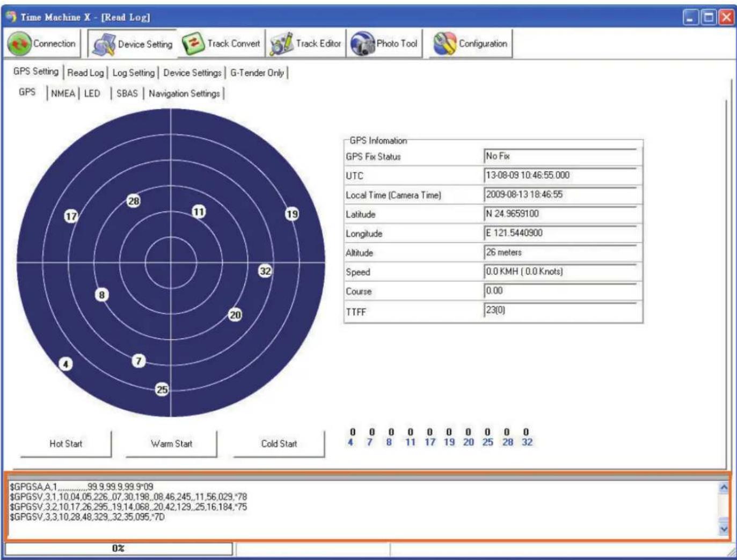Switch to the Read Log tab
Viewport: 737px width, 560px height.
[x=85, y=72]
